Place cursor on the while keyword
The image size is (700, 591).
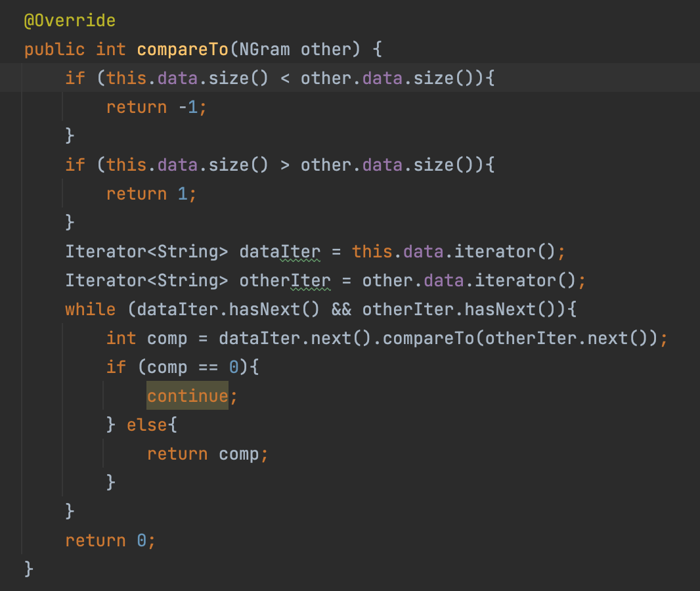[90, 309]
